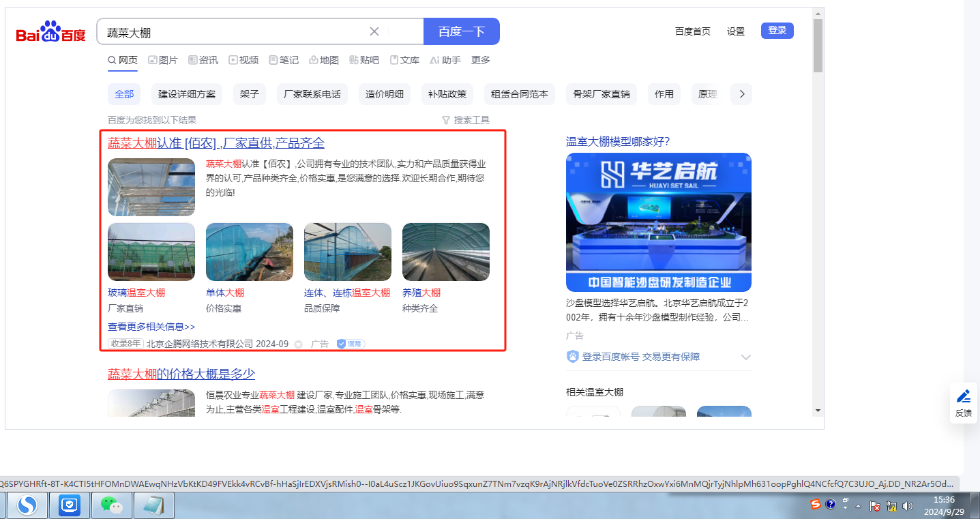Click the 百度一下 search button
Image resolution: width=980 pixels, height=519 pixels.
(x=462, y=31)
